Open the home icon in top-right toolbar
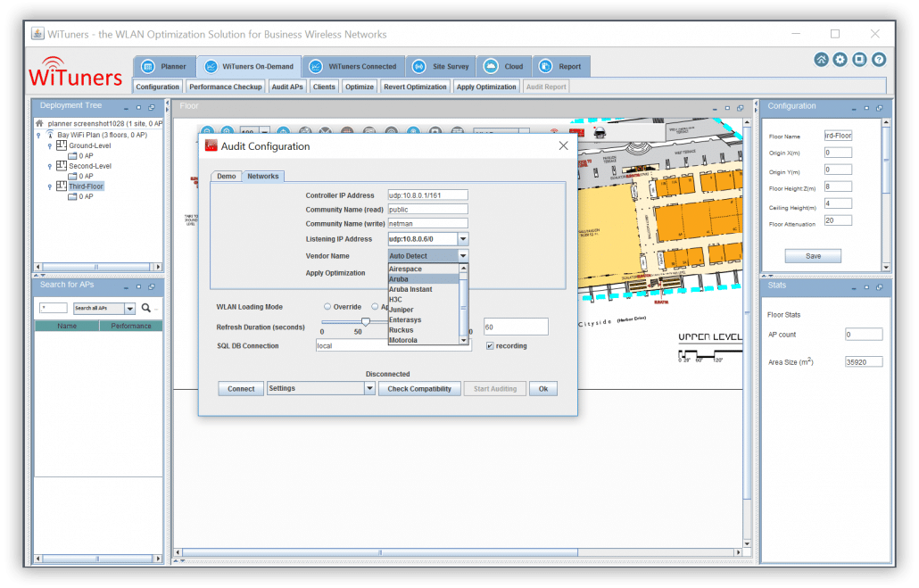The width and height of the screenshot is (919, 588). click(x=821, y=59)
